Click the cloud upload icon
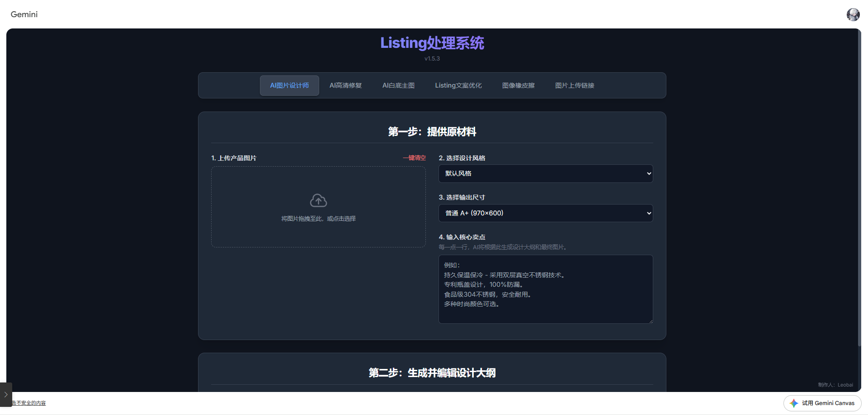The height and width of the screenshot is (415, 868). pos(318,201)
